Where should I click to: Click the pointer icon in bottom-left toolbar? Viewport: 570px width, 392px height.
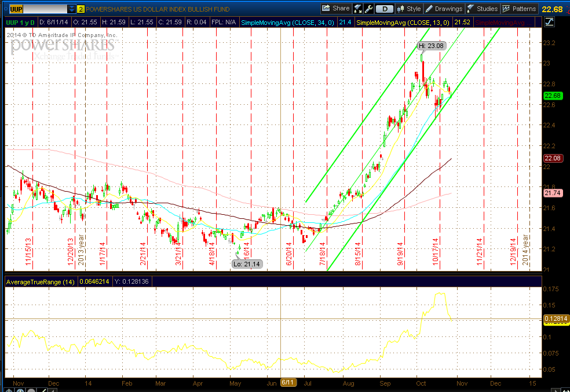(9, 390)
